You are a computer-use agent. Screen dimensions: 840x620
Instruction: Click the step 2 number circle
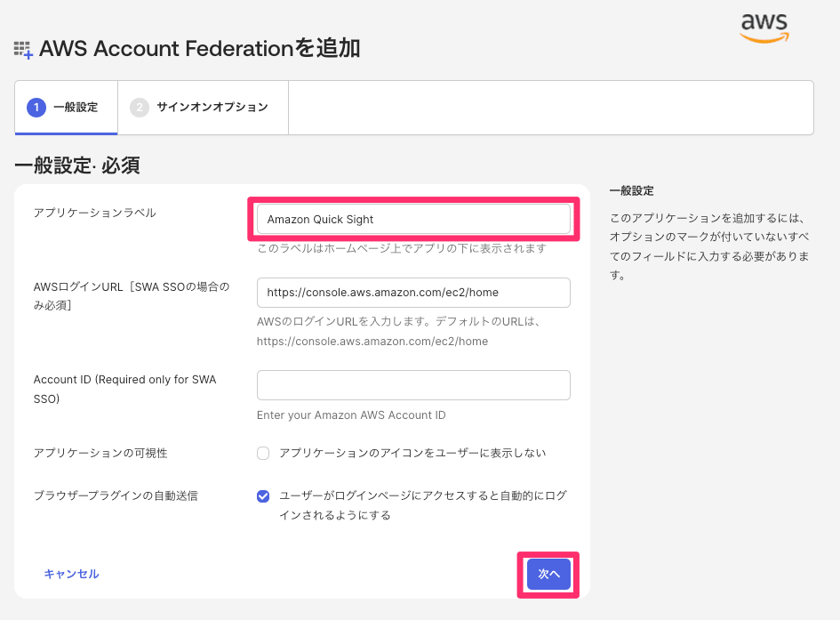coord(140,108)
